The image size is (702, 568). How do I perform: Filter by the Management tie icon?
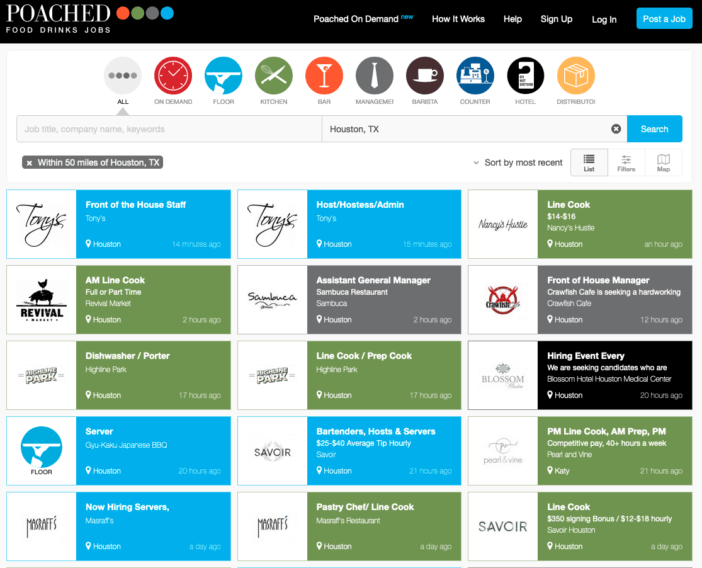click(x=374, y=76)
